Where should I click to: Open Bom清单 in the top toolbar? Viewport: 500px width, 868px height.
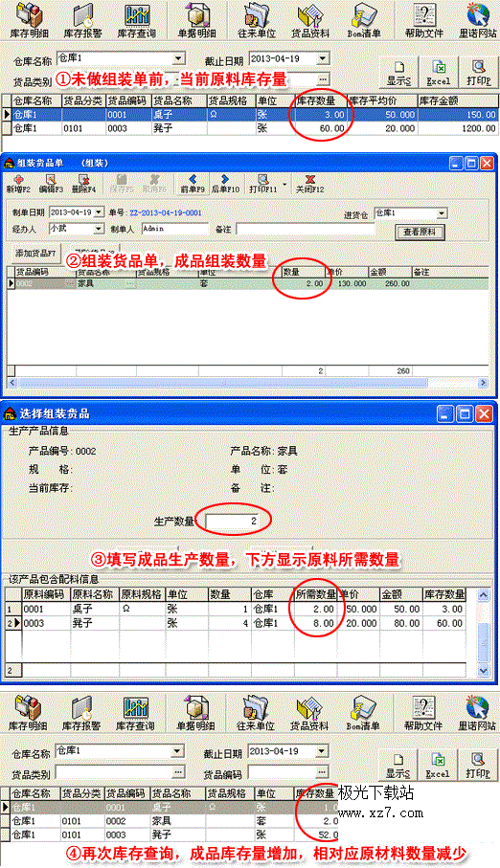tap(364, 20)
